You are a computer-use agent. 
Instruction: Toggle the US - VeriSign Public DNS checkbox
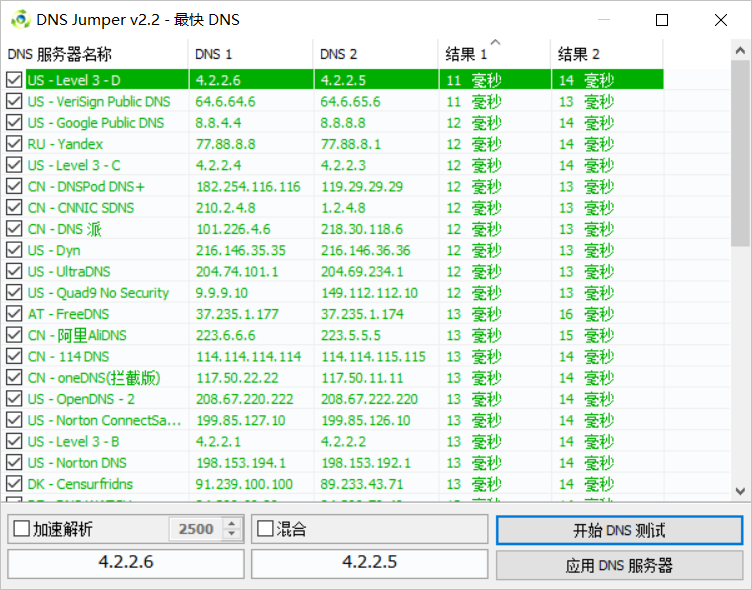click(14, 101)
